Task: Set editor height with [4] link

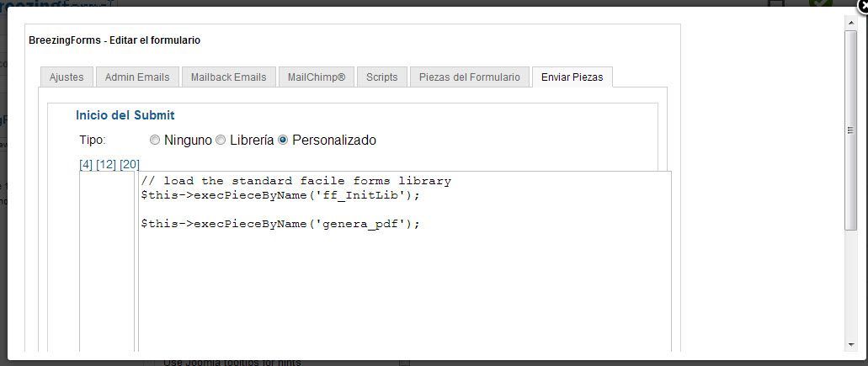Action: [86, 164]
